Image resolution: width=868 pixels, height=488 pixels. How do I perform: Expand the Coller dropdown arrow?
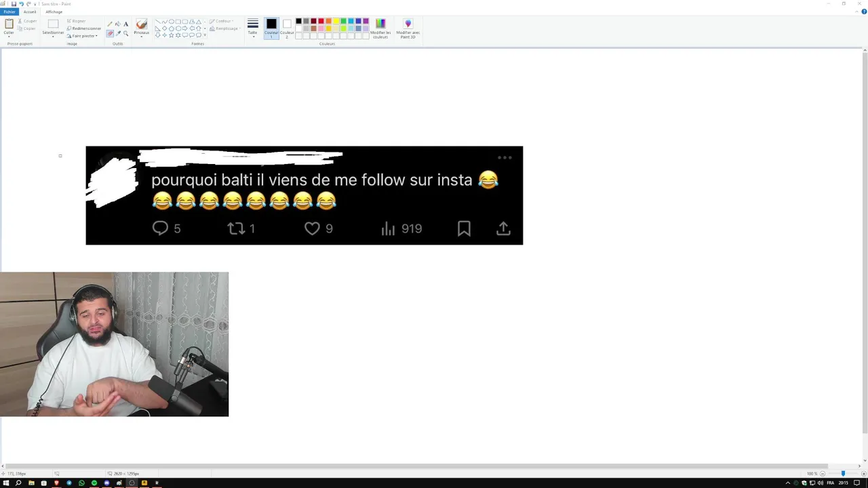point(9,36)
